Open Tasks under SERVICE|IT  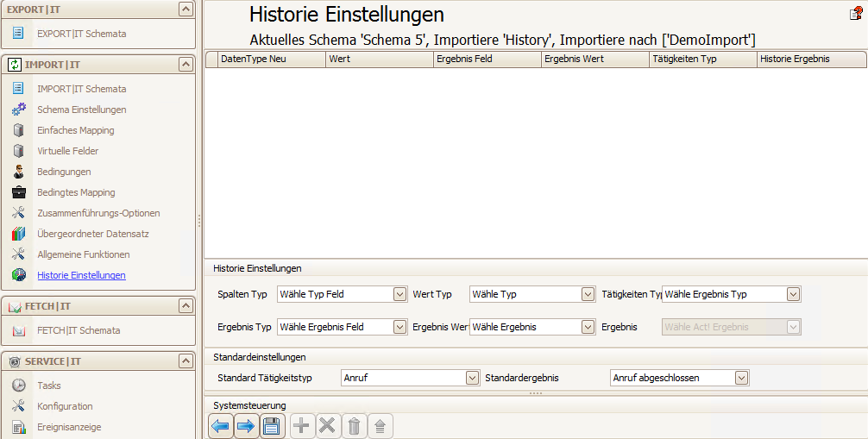pyautogui.click(x=48, y=386)
